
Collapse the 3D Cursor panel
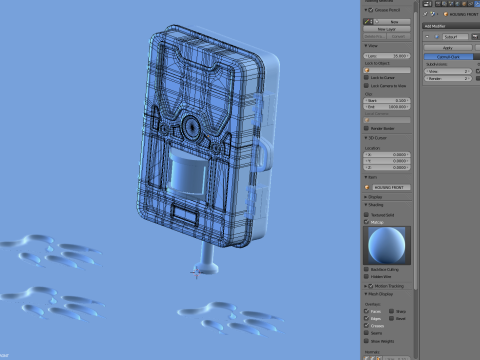(x=366, y=138)
